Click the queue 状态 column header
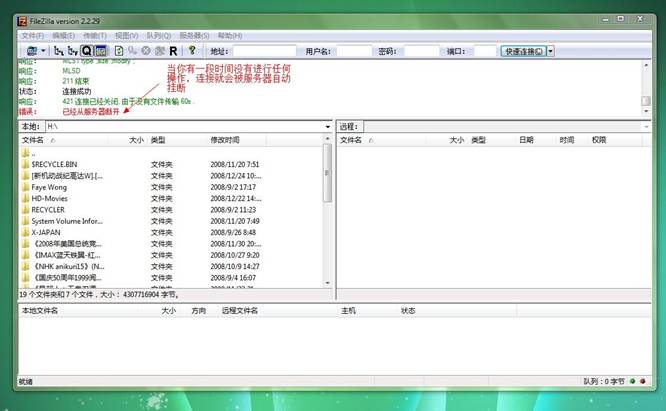 (408, 310)
